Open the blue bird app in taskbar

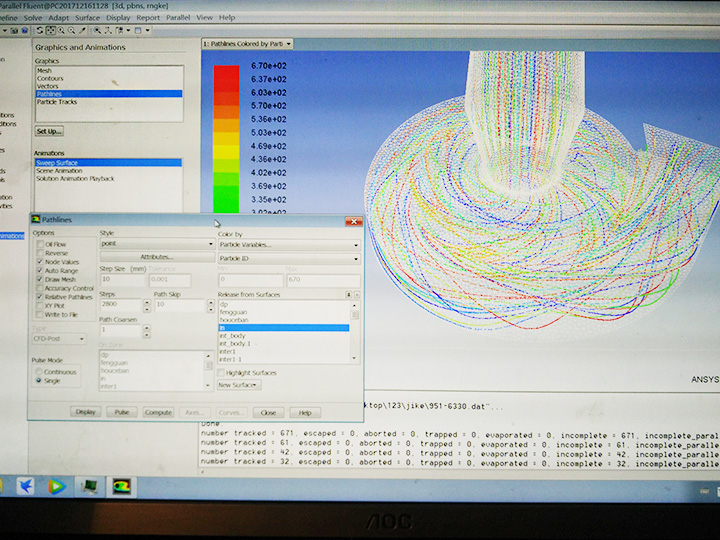24,486
